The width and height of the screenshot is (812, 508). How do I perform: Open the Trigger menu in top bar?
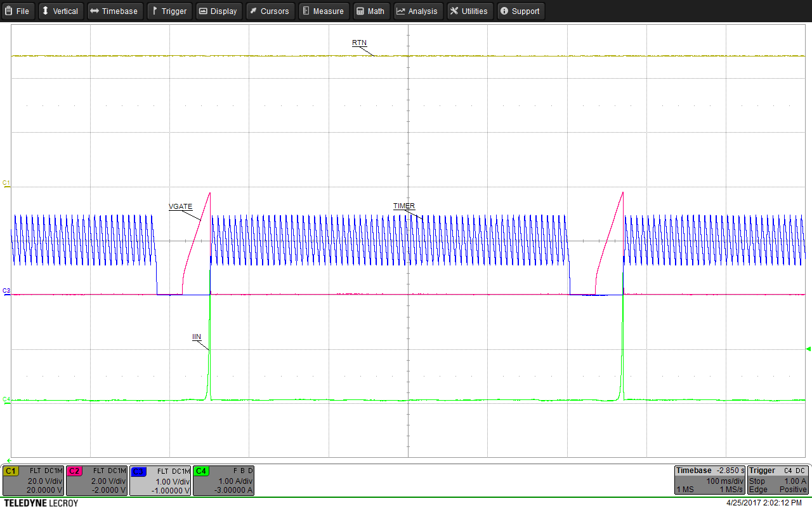coord(169,11)
